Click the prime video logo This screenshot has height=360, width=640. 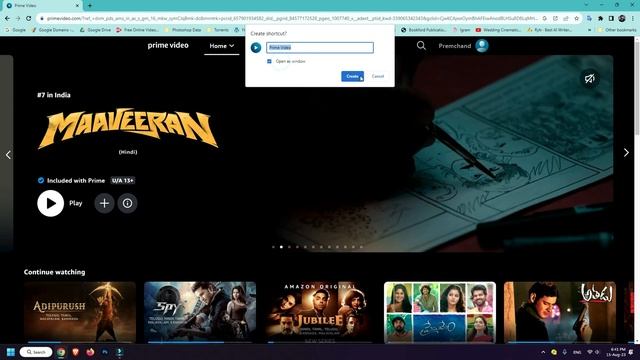(x=168, y=45)
